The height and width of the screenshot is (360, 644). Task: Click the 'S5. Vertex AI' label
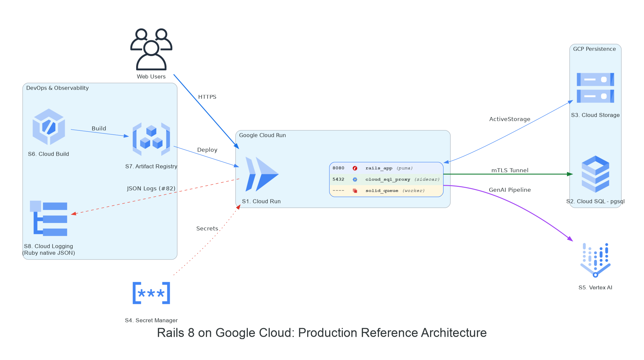(x=595, y=288)
